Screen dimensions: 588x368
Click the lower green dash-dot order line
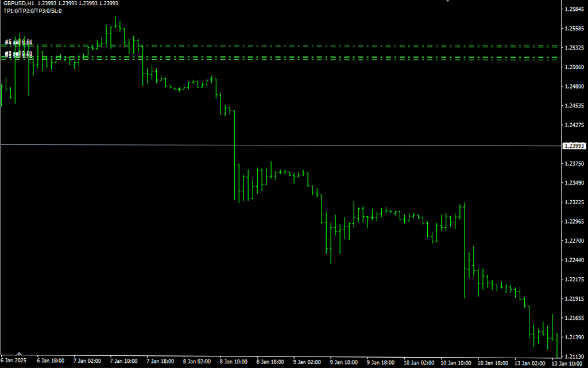(x=345, y=58)
